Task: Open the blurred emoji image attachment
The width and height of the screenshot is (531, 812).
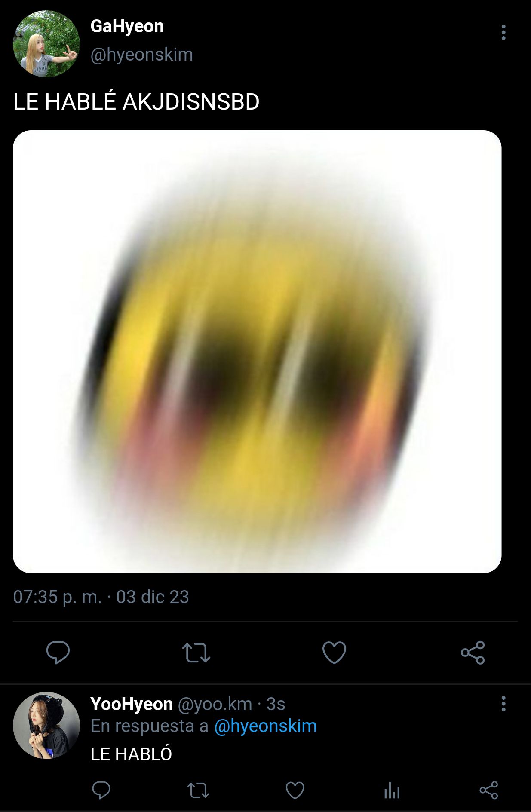Action: (x=257, y=352)
